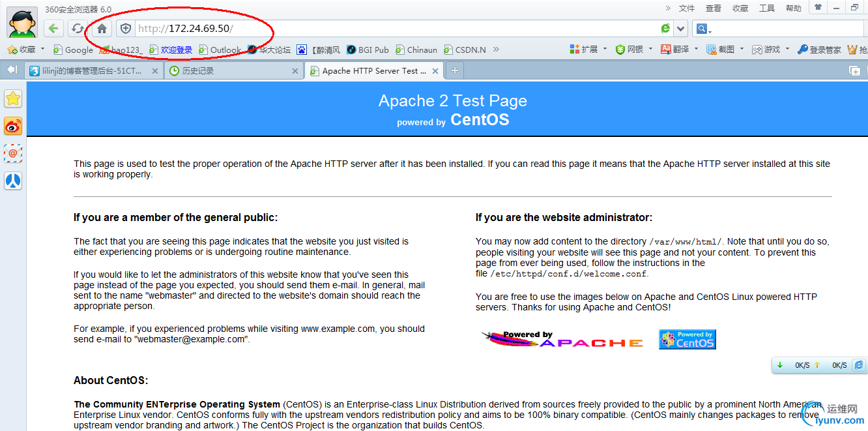Open the 查看 menu
This screenshot has height=431, width=868.
coord(714,8)
